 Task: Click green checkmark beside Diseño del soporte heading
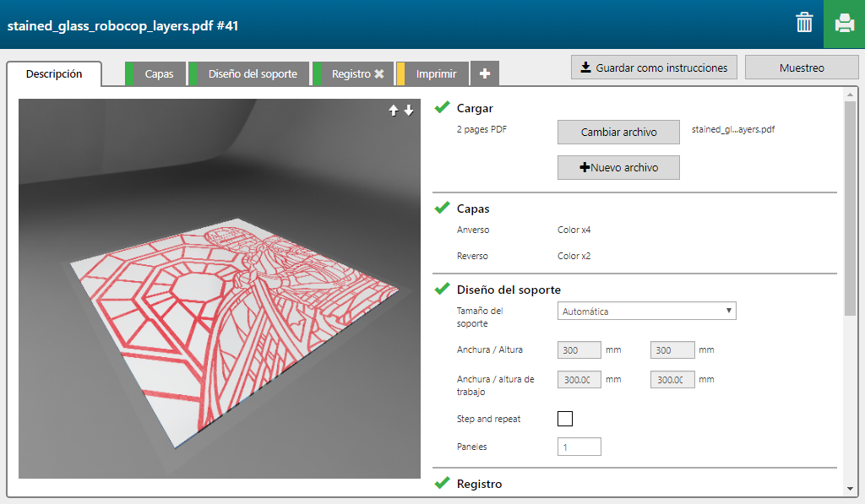coord(442,289)
